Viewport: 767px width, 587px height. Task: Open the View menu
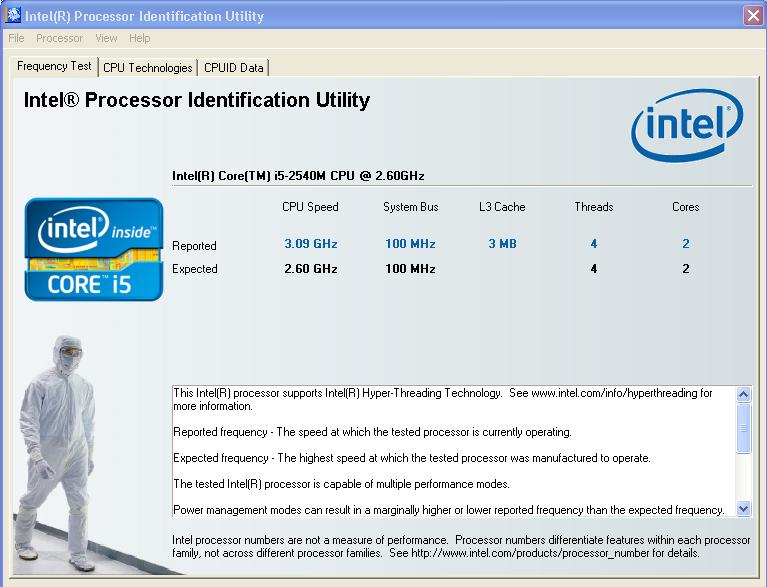[x=106, y=38]
